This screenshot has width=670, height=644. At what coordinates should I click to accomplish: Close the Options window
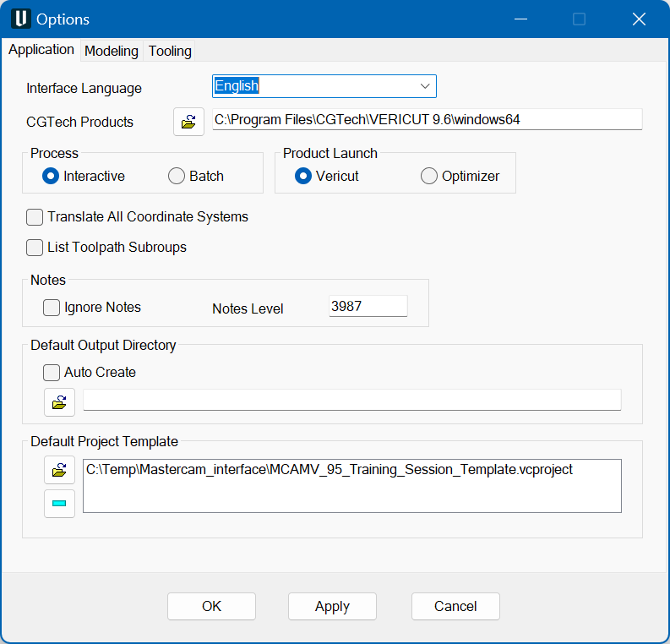pyautogui.click(x=639, y=19)
